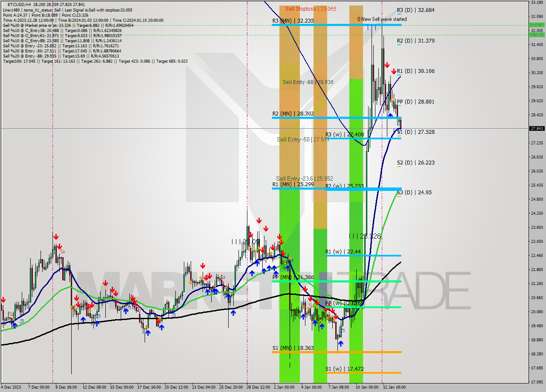Click the 'R2 (D) | 31.379' pivot label
Viewport: 546px width, 392px height.
[x=416, y=41]
